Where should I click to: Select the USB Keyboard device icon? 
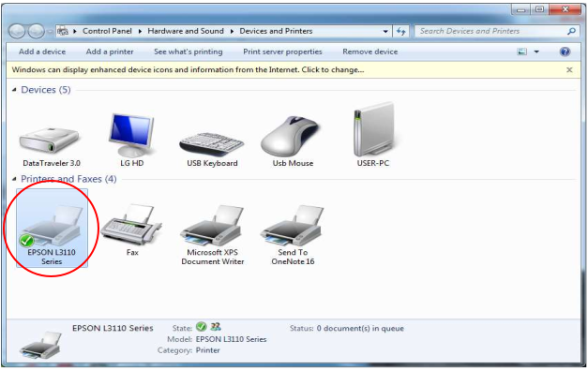[212, 143]
